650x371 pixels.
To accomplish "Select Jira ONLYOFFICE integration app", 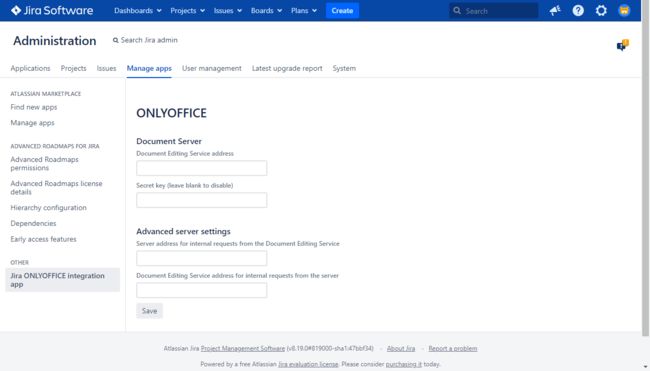I will [x=63, y=280].
